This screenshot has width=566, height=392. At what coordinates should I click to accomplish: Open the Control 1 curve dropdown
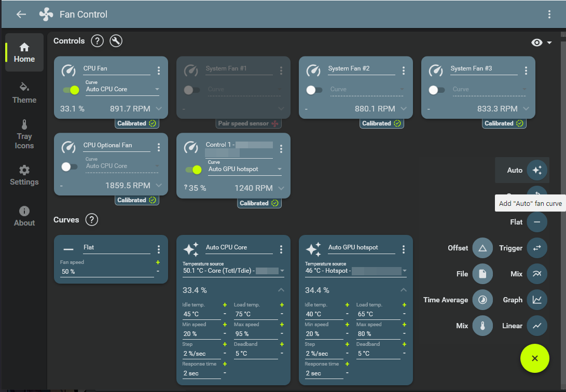tap(245, 169)
